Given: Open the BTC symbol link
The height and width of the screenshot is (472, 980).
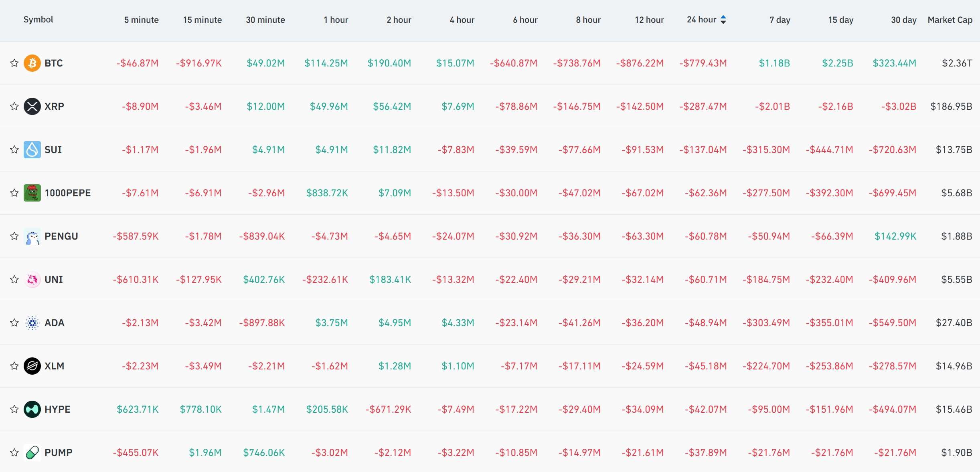Looking at the screenshot, I should pyautogui.click(x=54, y=63).
